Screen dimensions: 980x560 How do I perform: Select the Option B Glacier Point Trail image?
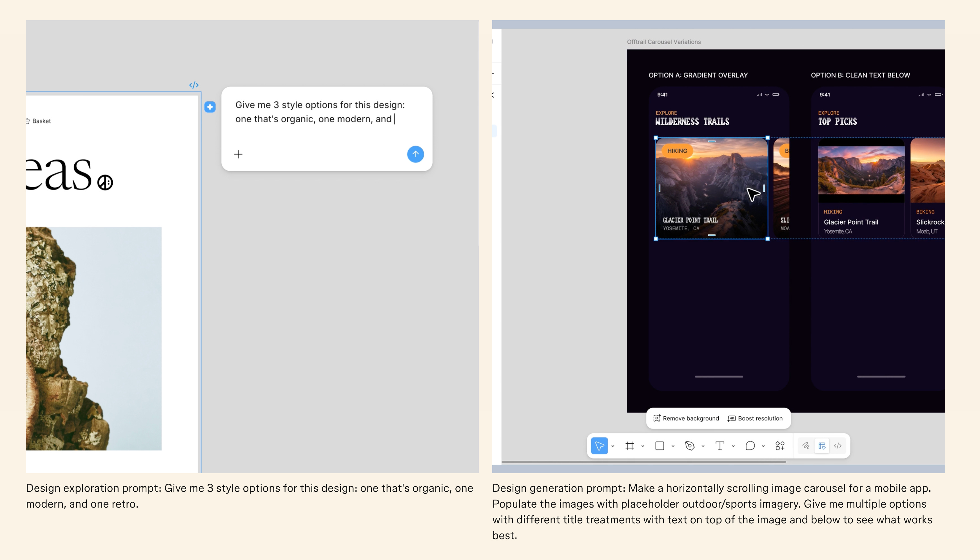(861, 171)
